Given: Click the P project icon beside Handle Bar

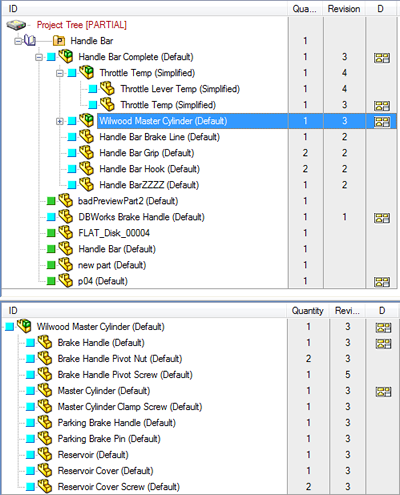Looking at the screenshot, I should point(59,41).
